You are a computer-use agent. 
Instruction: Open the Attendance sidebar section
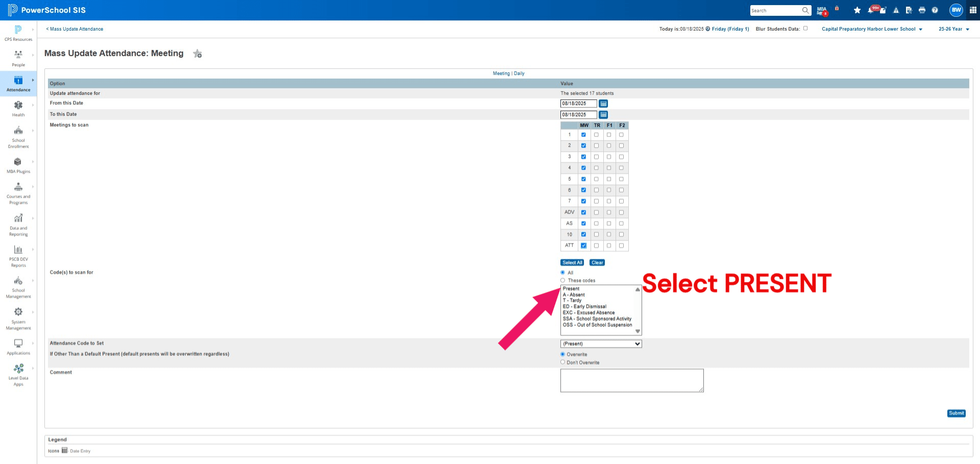point(18,84)
